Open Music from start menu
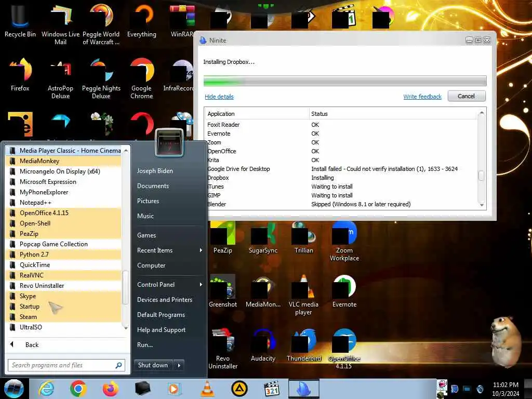This screenshot has height=399, width=532. (145, 216)
